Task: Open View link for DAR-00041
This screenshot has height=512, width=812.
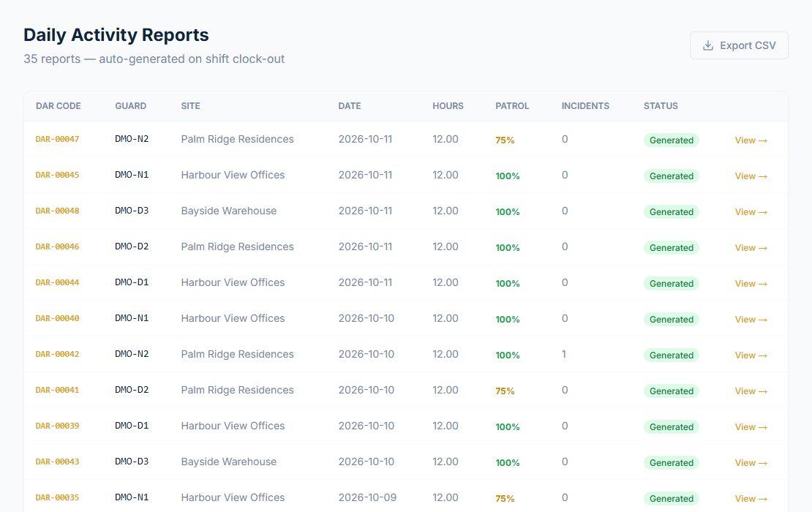Action: click(x=751, y=391)
